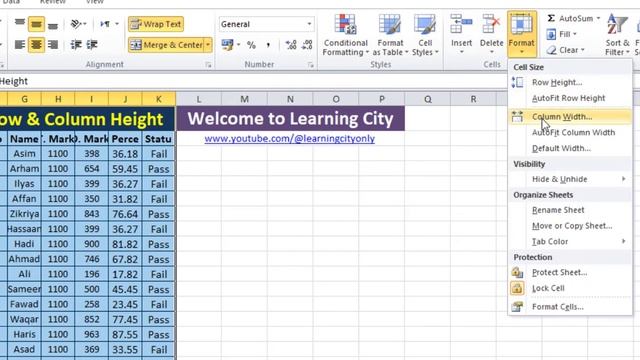This screenshot has height=360, width=640.
Task: Open Conditional Formatting menu
Action: click(x=345, y=35)
